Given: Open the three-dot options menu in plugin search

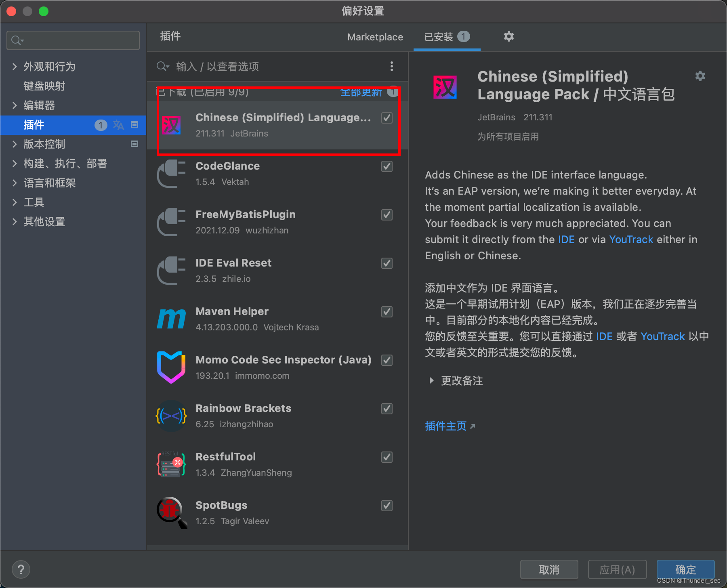Looking at the screenshot, I should point(391,66).
